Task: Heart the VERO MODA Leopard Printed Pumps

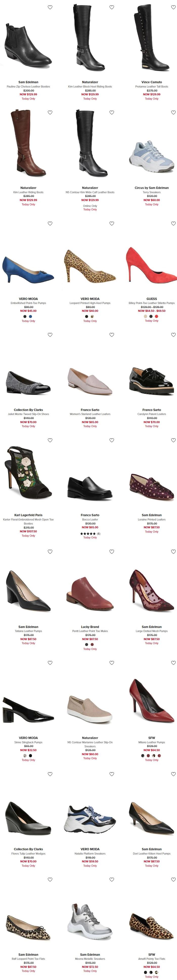Action: pyautogui.click(x=112, y=224)
